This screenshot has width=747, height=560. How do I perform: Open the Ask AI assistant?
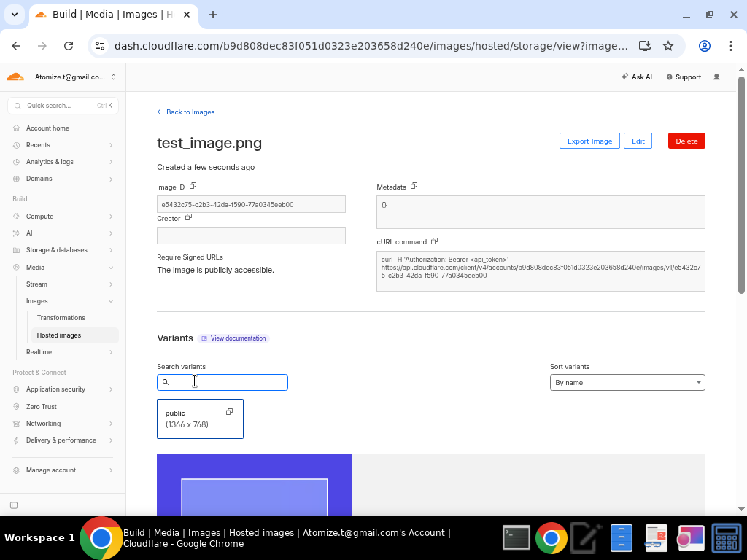tap(636, 77)
